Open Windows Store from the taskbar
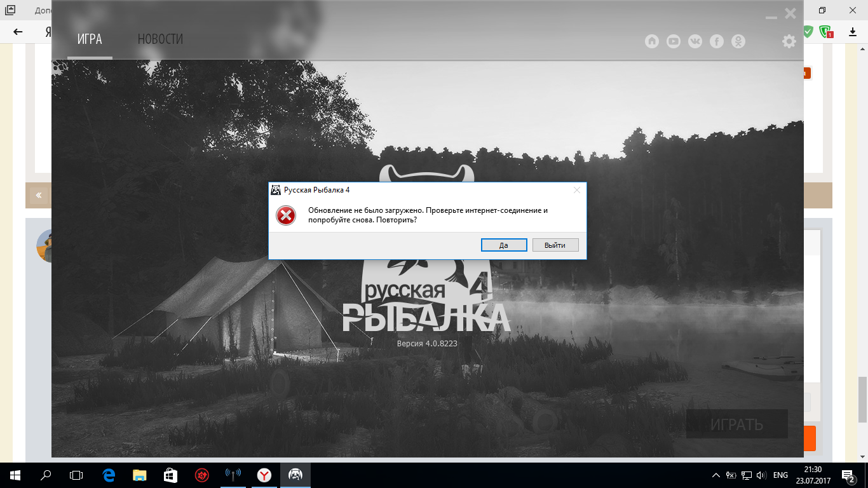Viewport: 868px width, 488px height. (170, 475)
